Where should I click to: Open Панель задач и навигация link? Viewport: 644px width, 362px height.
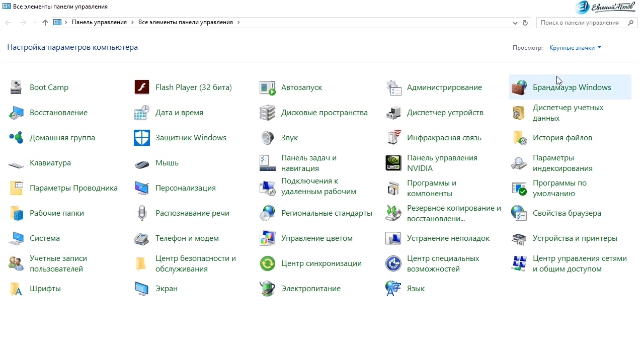pos(309,163)
